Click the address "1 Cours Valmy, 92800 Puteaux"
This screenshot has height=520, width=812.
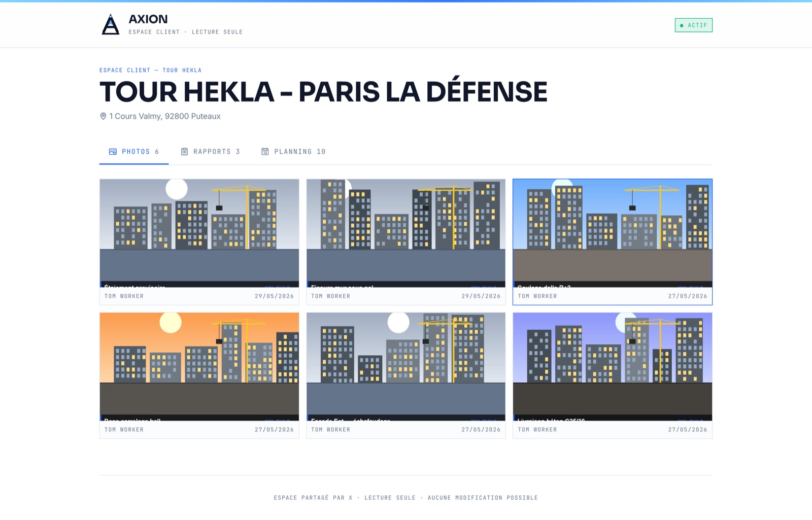tap(165, 116)
